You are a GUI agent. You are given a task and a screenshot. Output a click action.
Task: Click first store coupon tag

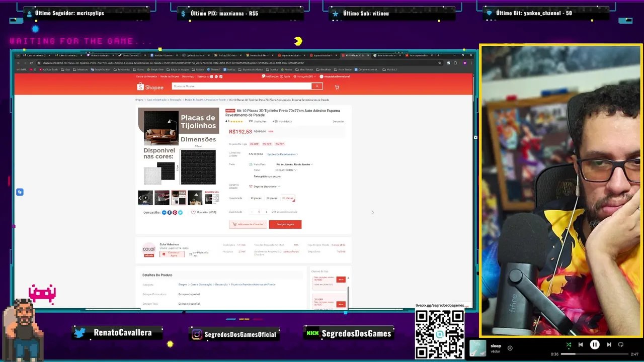click(254, 144)
